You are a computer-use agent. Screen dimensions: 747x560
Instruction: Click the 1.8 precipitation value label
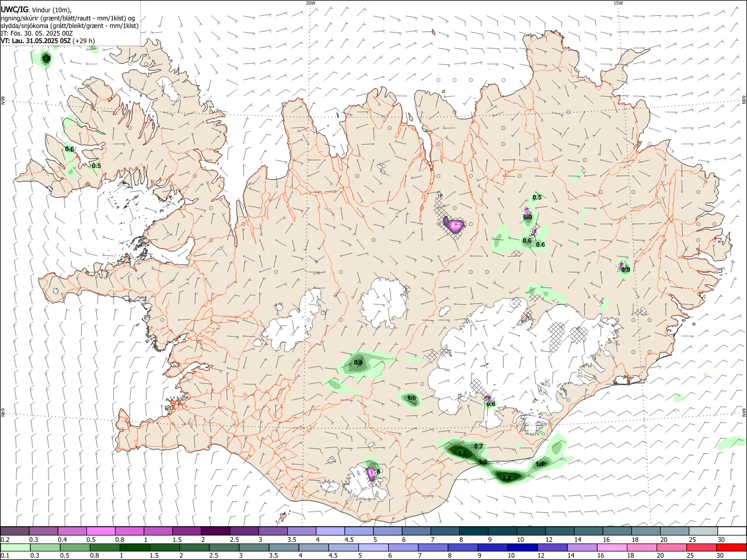coord(462,453)
